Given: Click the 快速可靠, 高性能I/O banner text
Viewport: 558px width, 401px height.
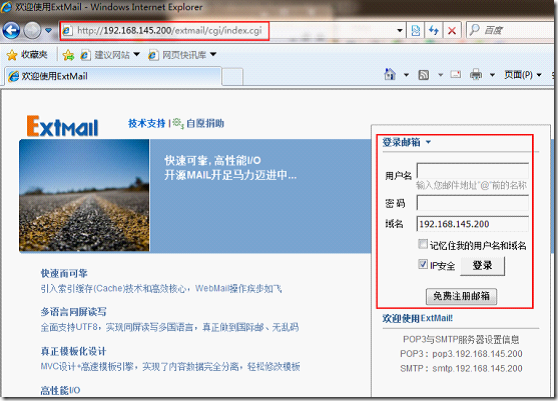Looking at the screenshot, I should [x=212, y=160].
